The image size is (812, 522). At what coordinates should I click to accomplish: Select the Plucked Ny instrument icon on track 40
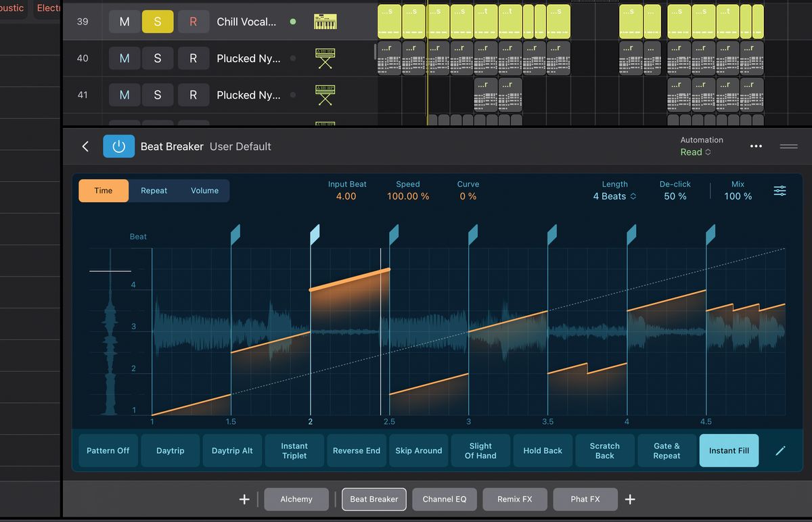[325, 58]
